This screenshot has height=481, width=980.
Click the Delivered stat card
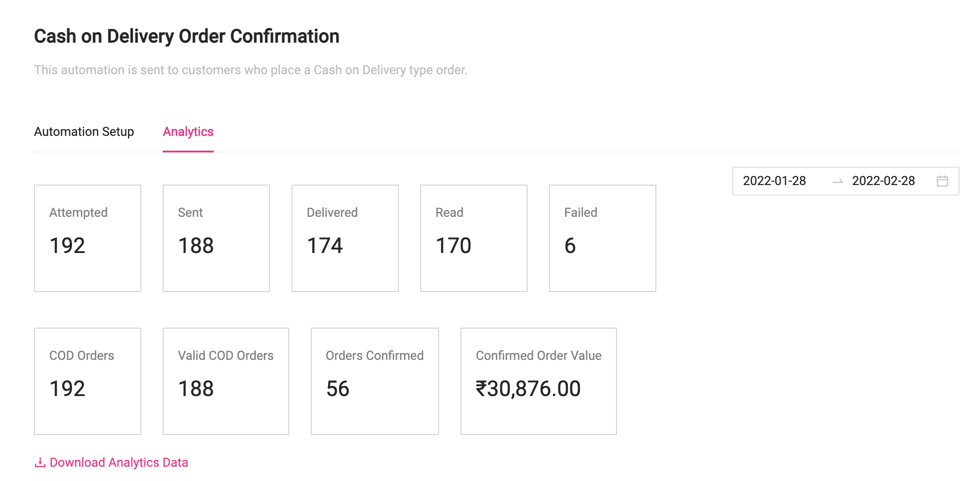(345, 238)
